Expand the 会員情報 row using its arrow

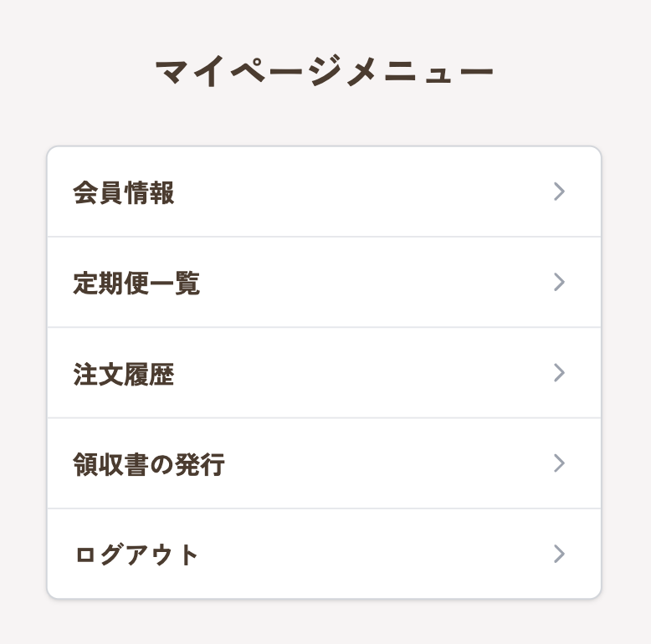point(560,192)
